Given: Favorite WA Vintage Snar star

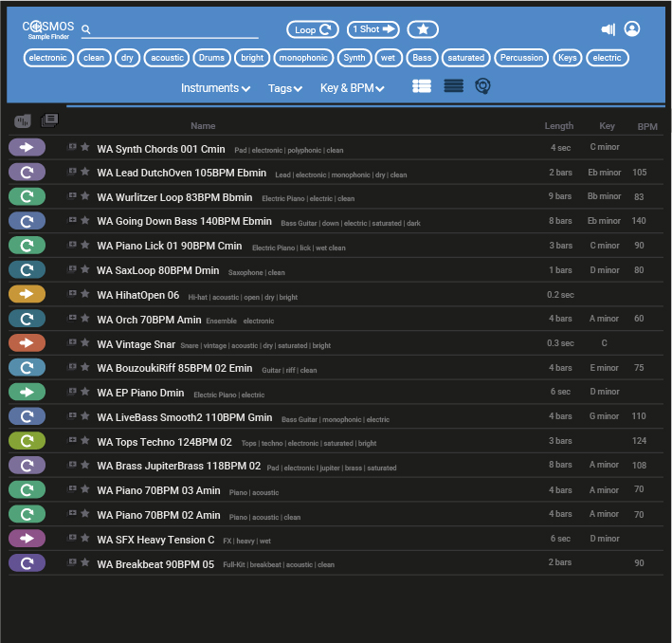Looking at the screenshot, I should (x=85, y=342).
